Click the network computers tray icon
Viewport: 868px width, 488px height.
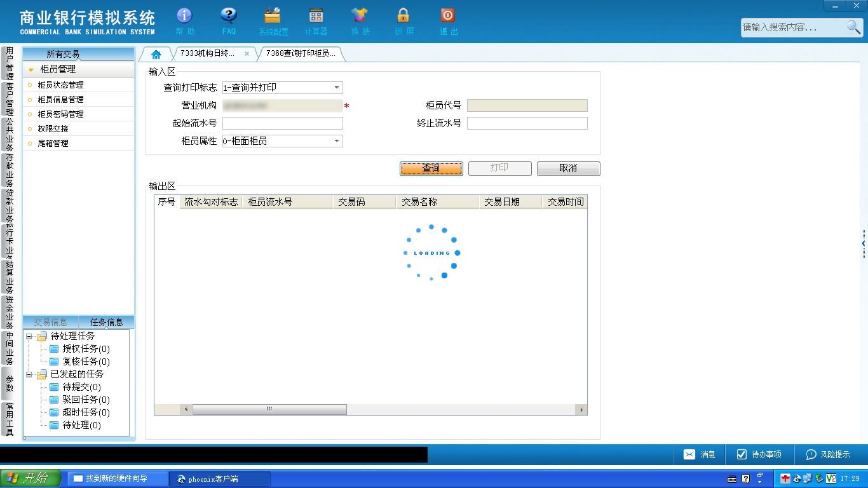[x=808, y=478]
